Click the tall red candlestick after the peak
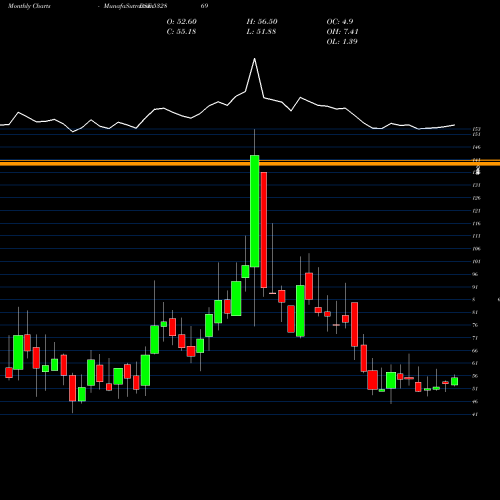500x500 pixels. (x=264, y=230)
